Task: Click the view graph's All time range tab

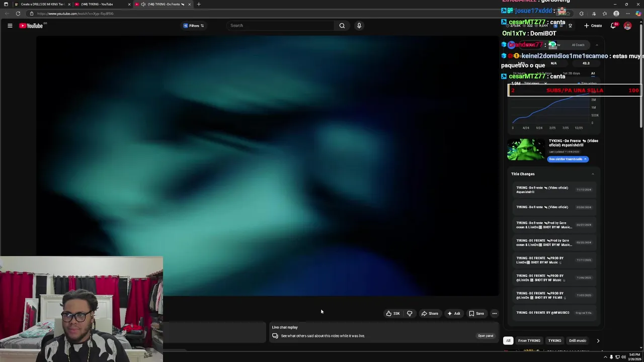Action: tap(593, 73)
